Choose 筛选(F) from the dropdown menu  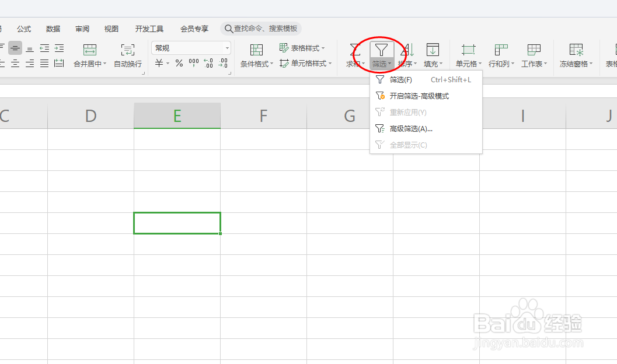[426, 80]
